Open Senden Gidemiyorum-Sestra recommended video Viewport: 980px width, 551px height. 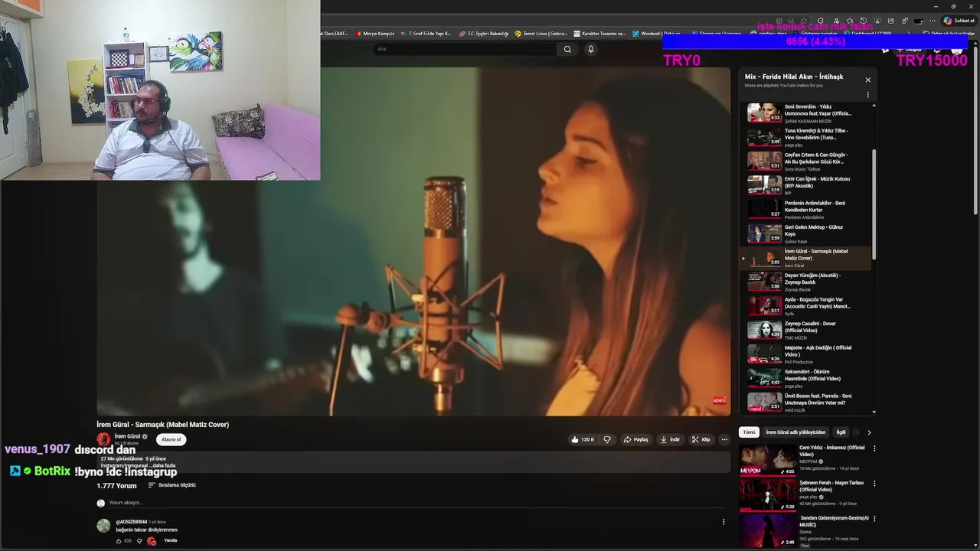(803, 530)
